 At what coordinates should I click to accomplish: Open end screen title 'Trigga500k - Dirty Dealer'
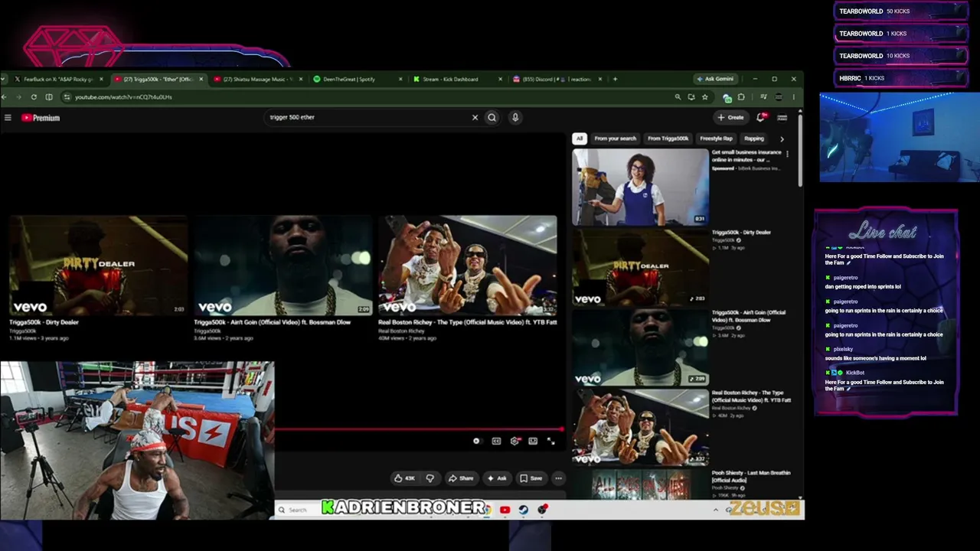tap(44, 322)
